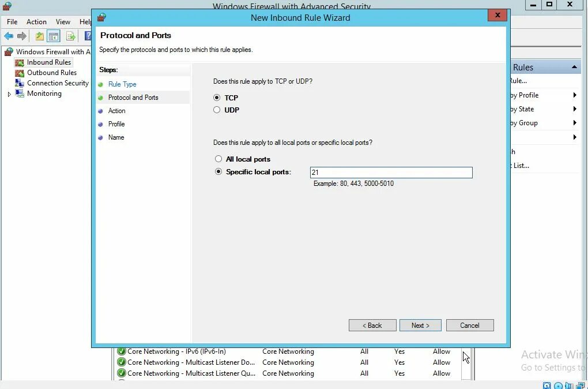Click the Windows Firewall root node icon
588x389 pixels.
point(9,52)
